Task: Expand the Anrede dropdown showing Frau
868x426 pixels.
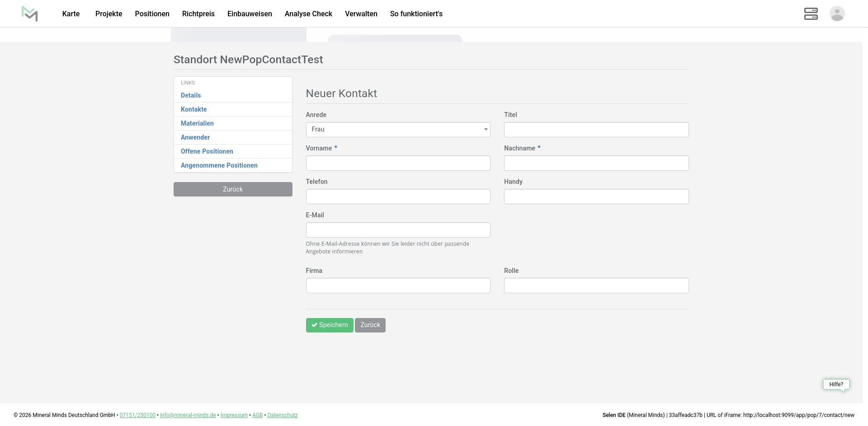Action: 398,130
